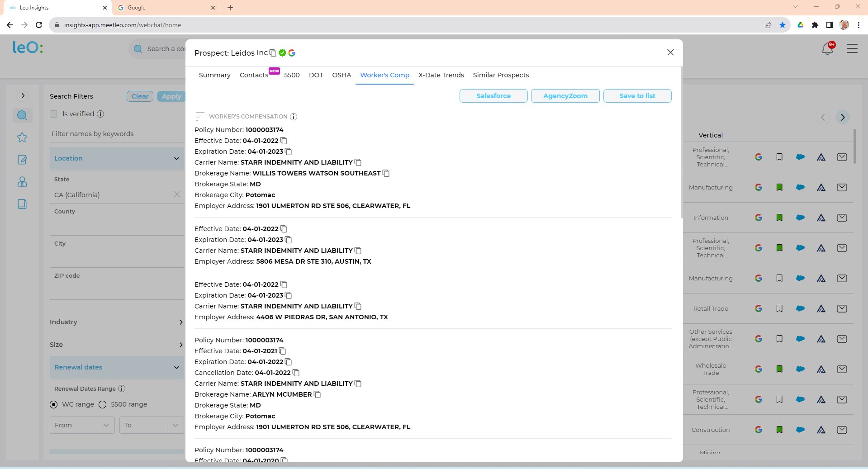Open the favorites star in sidebar
Viewport: 868px width, 469px height.
click(22, 137)
